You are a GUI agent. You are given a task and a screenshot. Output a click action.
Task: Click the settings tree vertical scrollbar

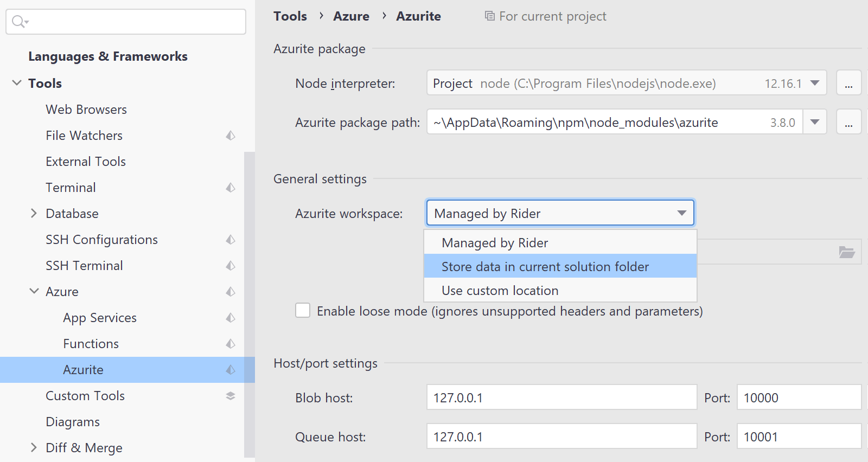coord(250,304)
